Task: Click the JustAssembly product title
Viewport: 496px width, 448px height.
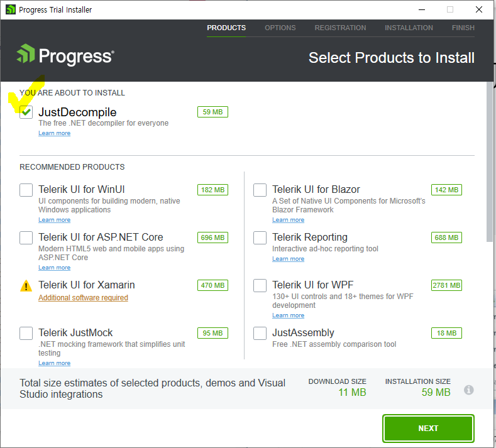Action: click(303, 332)
